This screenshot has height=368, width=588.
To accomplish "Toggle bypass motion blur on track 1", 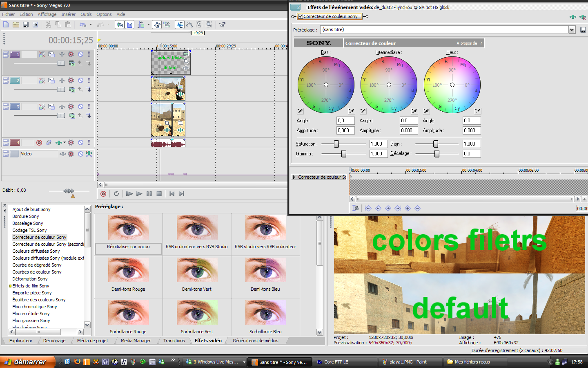I will 42,54.
